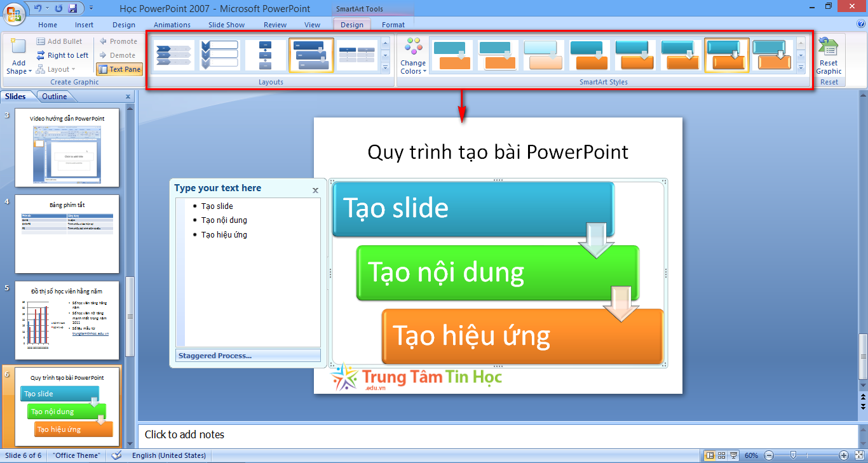The width and height of the screenshot is (868, 463).
Task: Click the Zoom Out minus button
Action: (x=769, y=455)
